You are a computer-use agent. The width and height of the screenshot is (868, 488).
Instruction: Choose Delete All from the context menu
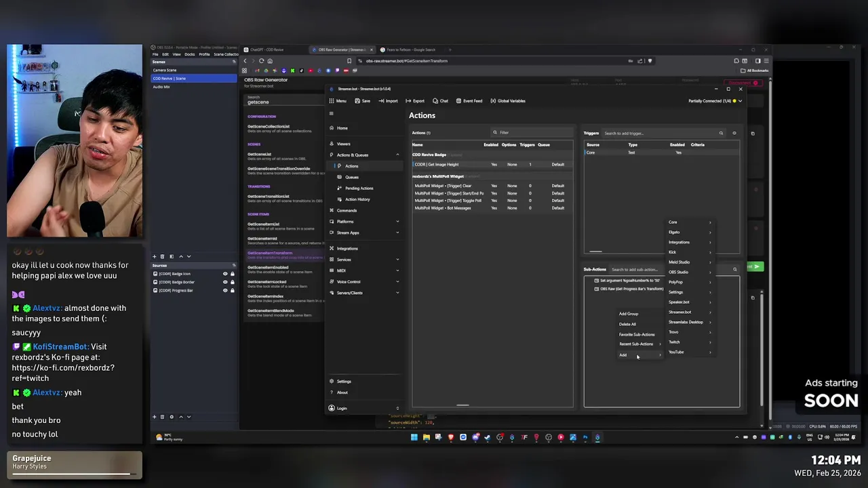[627, 324]
